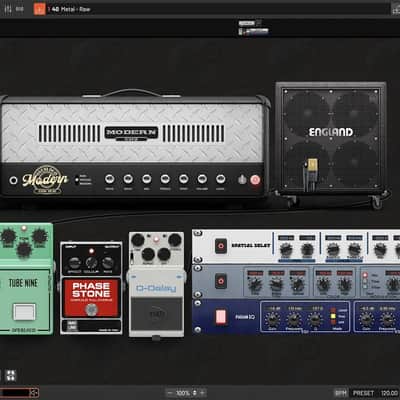Select the top radio option on gray rack
400x400 pixels.
(365, 275)
